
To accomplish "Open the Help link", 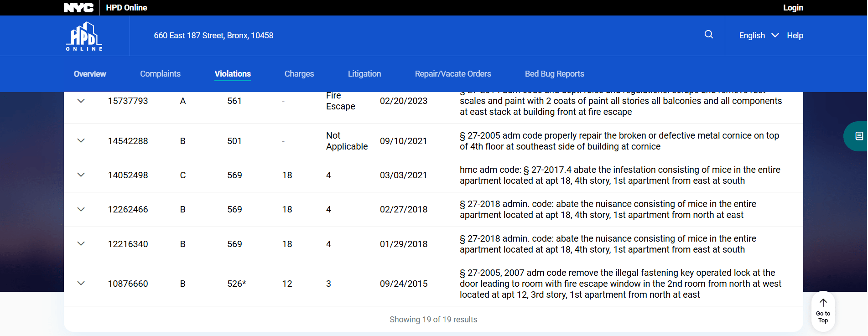I will pos(795,36).
